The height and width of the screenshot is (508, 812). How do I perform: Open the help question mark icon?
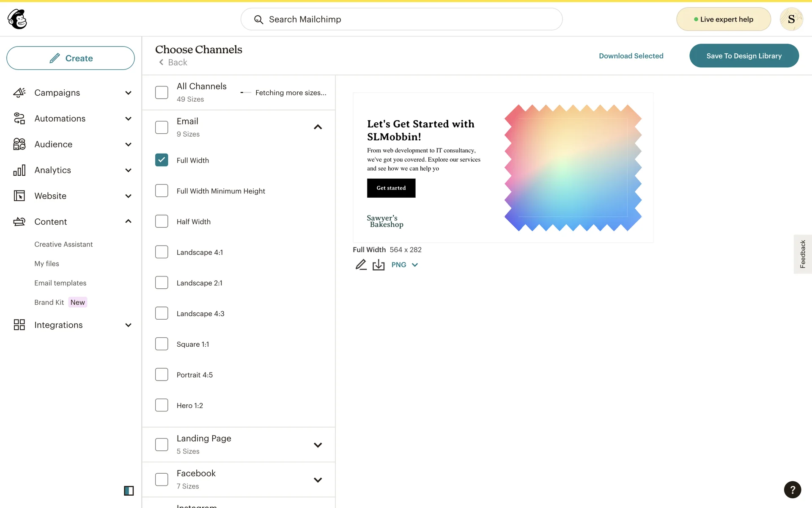792,490
